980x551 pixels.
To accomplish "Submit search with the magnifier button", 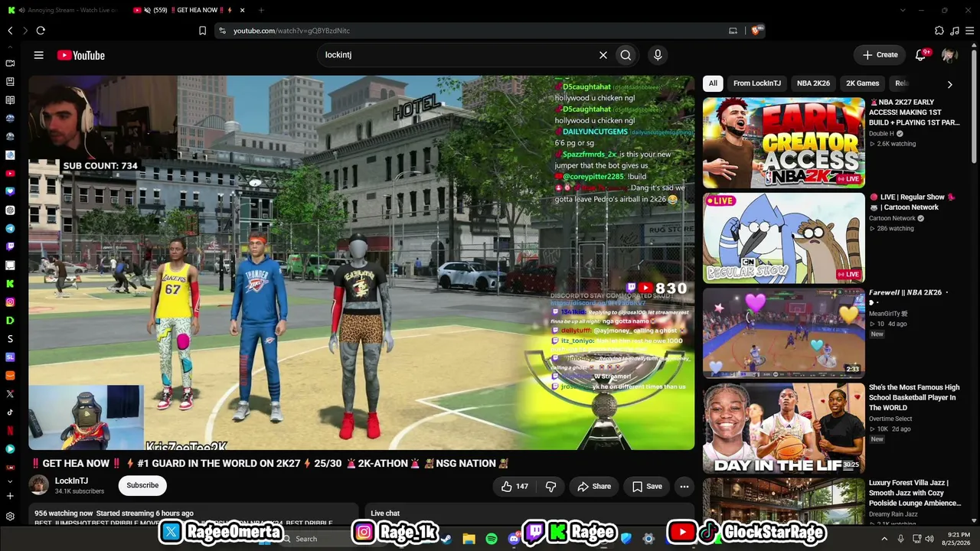I will [x=626, y=55].
